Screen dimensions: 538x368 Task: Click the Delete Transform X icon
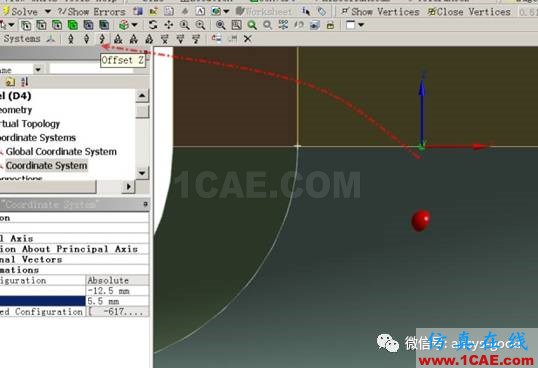[x=248, y=39]
